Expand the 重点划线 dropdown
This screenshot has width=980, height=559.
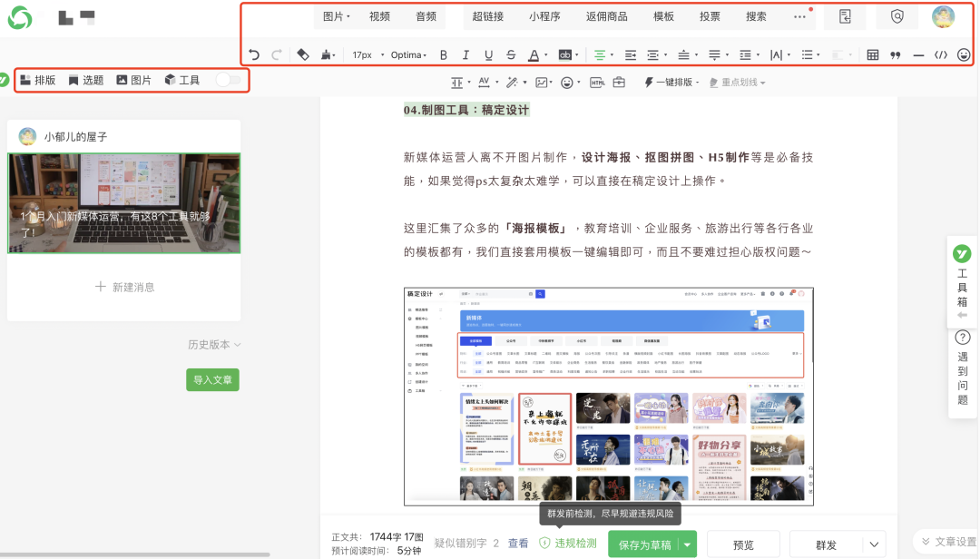738,82
